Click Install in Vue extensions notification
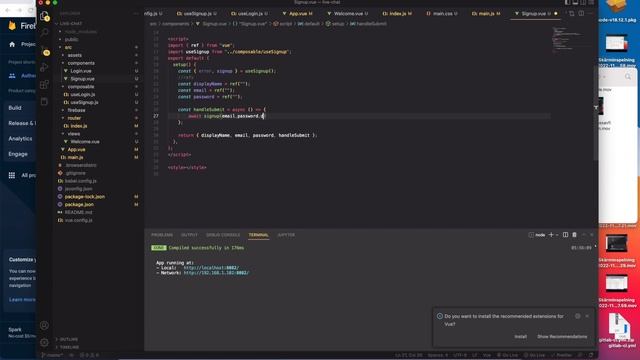The width and height of the screenshot is (640, 360). (x=520, y=337)
